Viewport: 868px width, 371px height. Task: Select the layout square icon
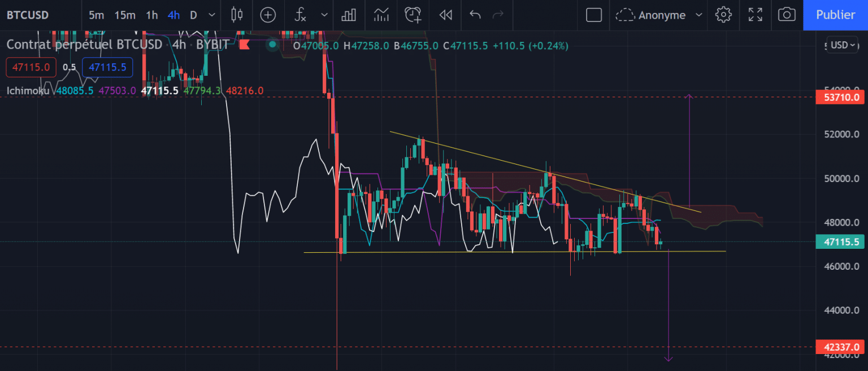pos(594,15)
